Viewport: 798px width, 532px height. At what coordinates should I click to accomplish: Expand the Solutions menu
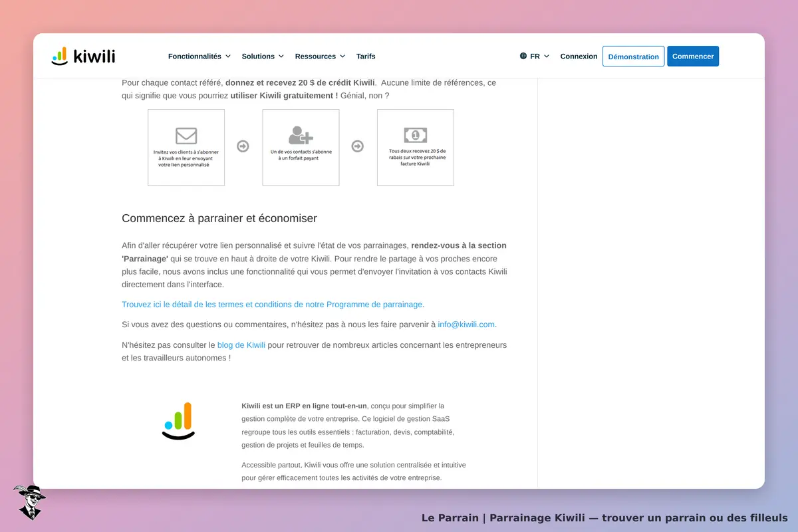pyautogui.click(x=263, y=57)
